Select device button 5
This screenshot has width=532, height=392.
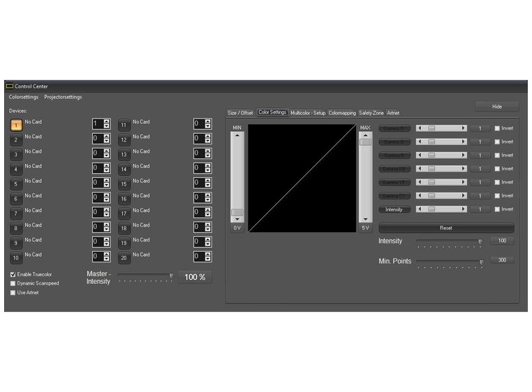pos(16,184)
